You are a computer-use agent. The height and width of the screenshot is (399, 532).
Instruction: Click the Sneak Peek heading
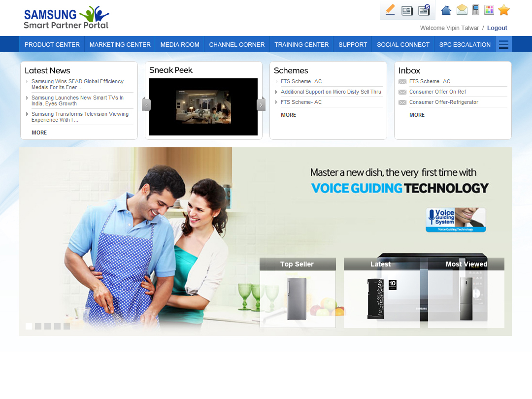tap(170, 70)
